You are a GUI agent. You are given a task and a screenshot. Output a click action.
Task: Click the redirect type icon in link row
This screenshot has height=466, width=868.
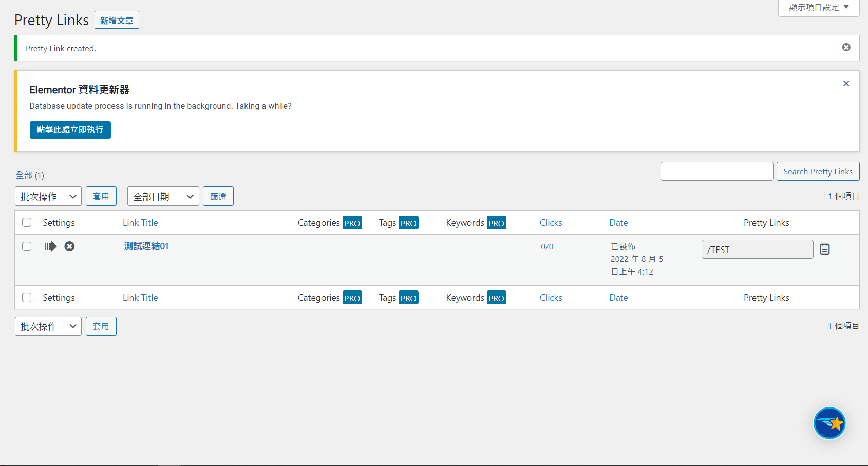[50, 246]
